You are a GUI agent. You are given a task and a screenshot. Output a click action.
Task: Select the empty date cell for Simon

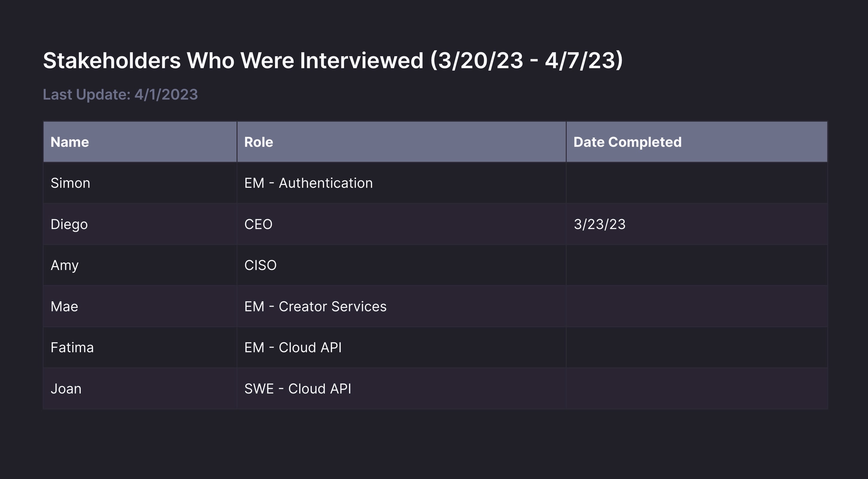click(x=697, y=183)
